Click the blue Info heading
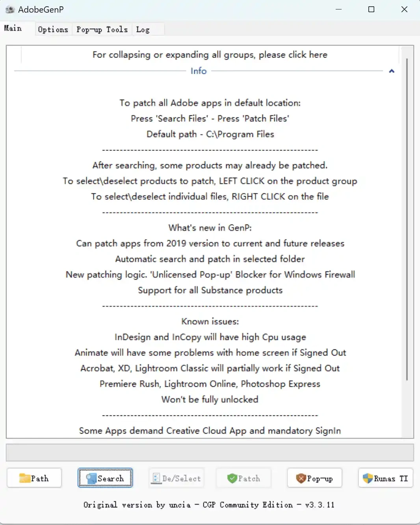420x525 pixels. [x=198, y=71]
